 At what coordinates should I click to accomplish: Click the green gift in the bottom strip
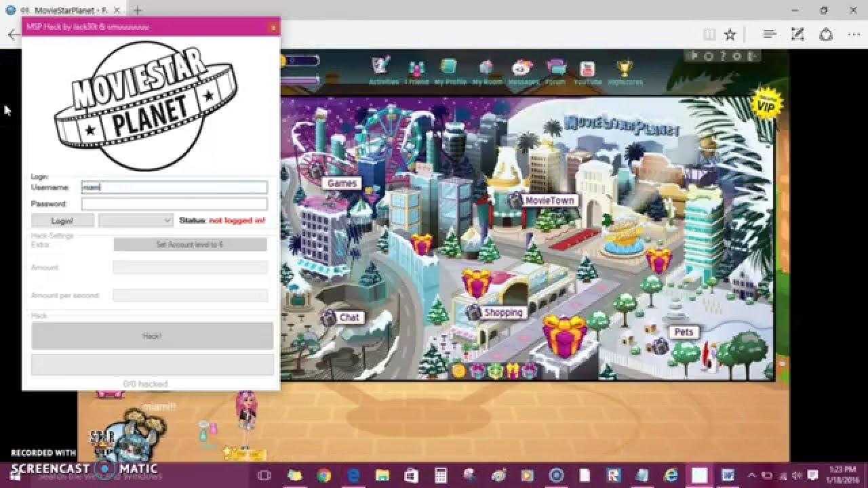click(495, 371)
